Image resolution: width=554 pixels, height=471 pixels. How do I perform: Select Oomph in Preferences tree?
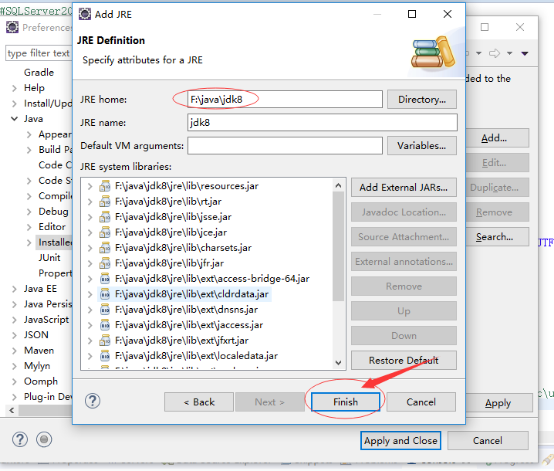(41, 381)
